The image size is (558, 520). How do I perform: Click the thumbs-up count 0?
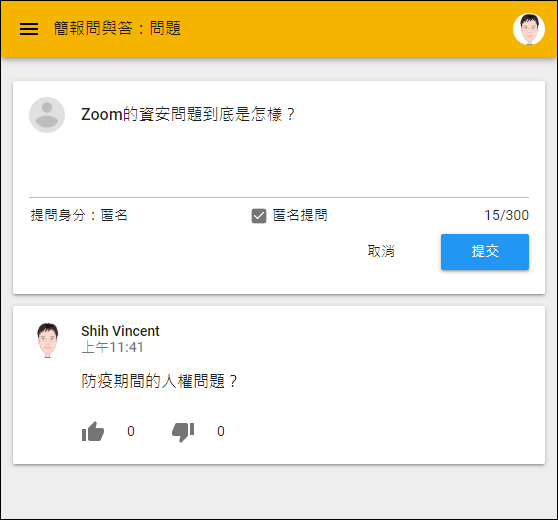pyautogui.click(x=131, y=431)
